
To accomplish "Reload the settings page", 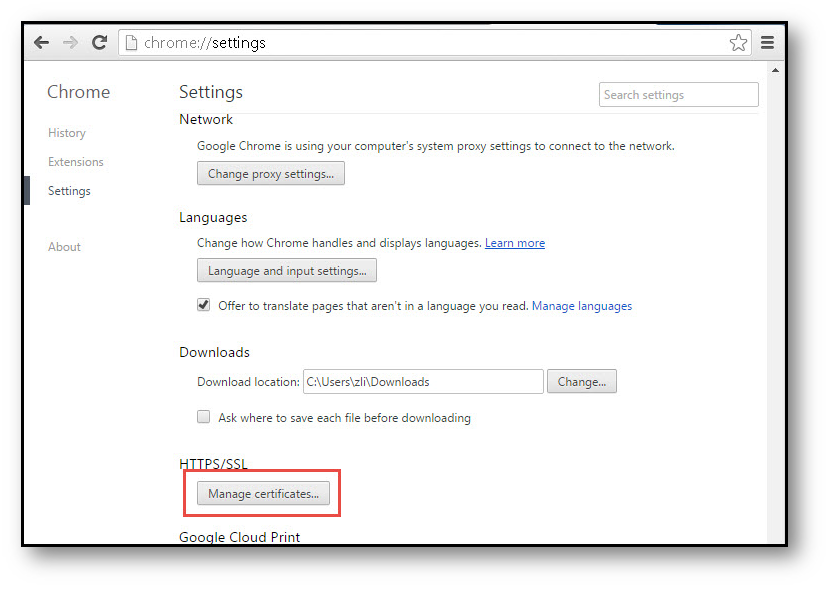I will coord(99,43).
